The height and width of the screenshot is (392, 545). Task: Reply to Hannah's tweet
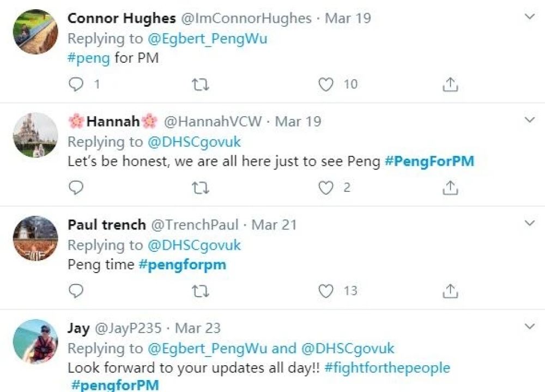click(77, 188)
